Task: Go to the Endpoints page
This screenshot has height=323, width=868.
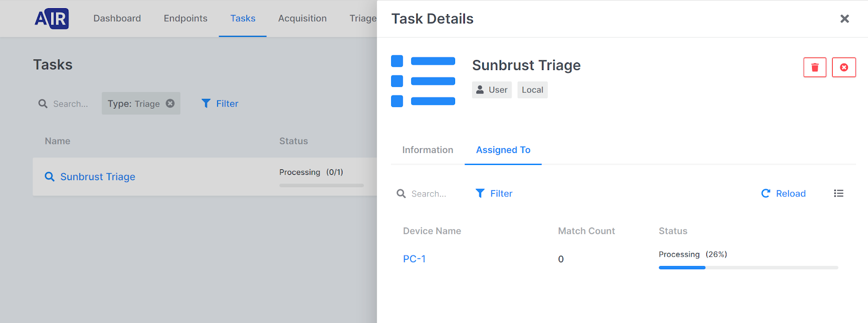Action: (x=186, y=18)
